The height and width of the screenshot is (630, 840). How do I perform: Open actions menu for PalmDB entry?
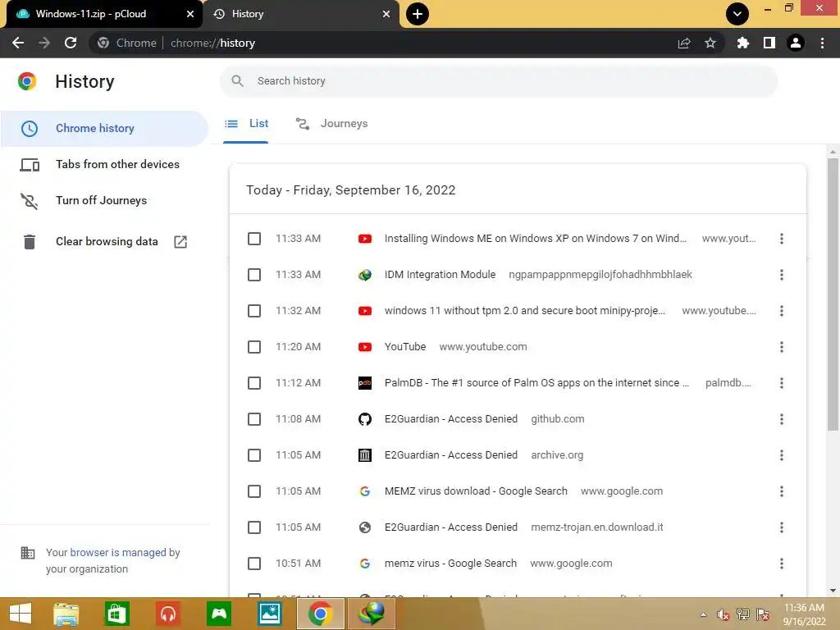point(782,383)
